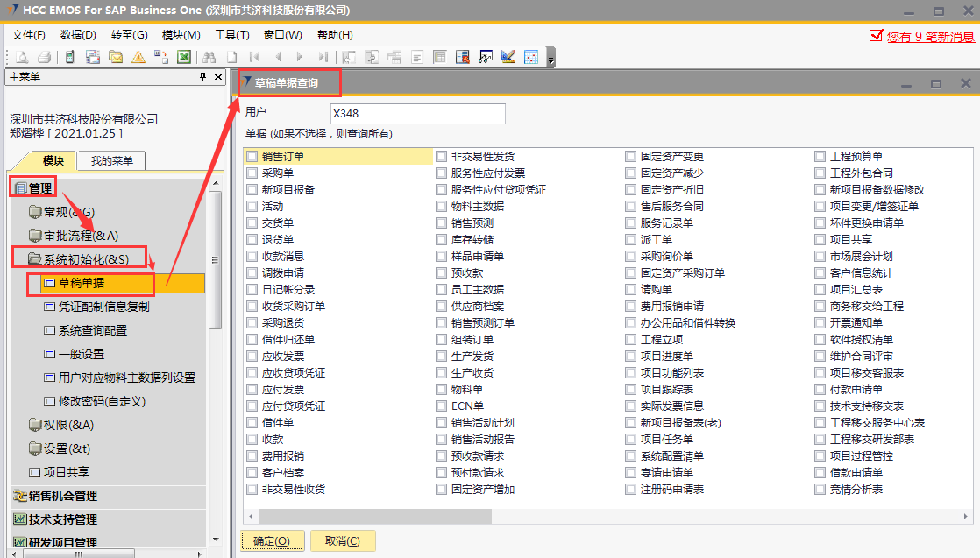Screen dimensions: 980x558
Task: Expand the 销售机会管理 module section
Action: [x=61, y=496]
